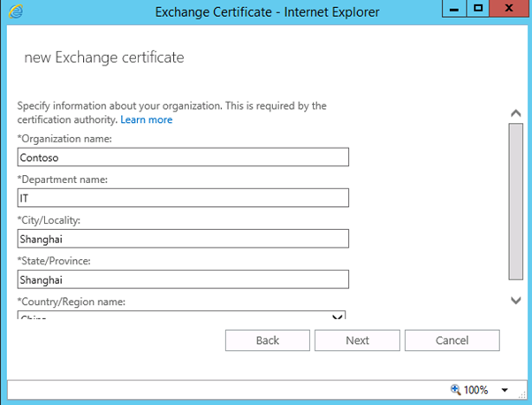Click the *Organization name: label
Image resolution: width=532 pixels, height=405 pixels.
[65, 139]
